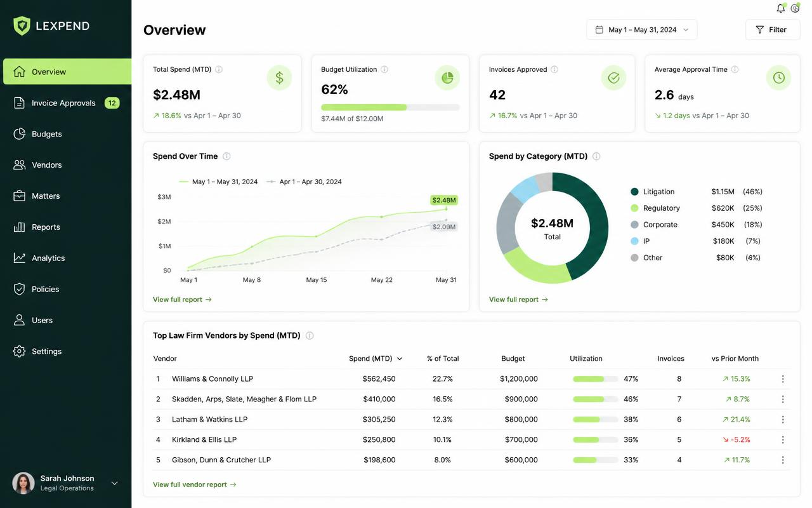Screen dimensions: 812x508
Task: Click the pie icon in Budget Utilization card
Action: [x=447, y=77]
